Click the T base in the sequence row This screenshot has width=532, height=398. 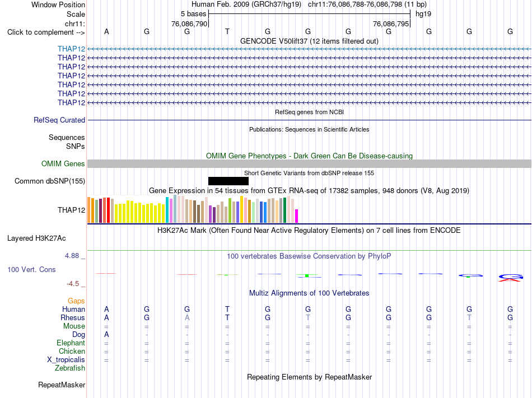coord(227,31)
